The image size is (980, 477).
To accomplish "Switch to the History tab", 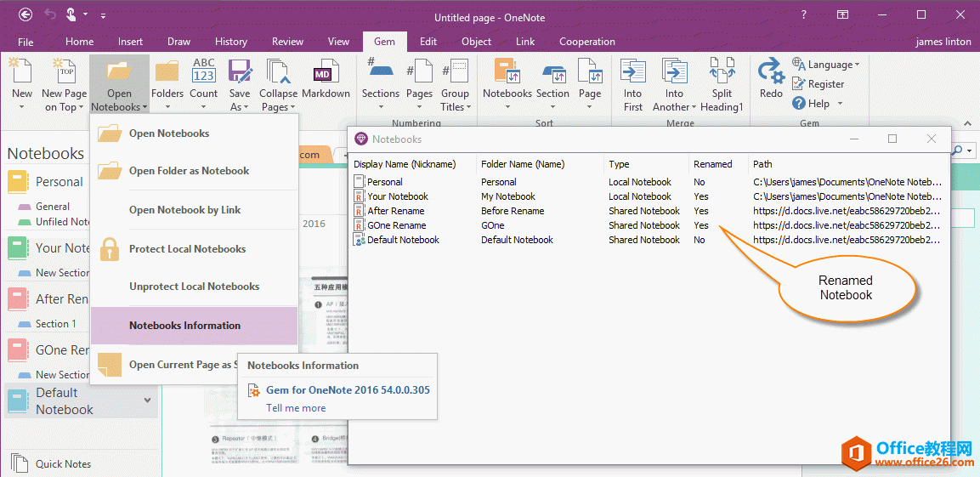I will [230, 42].
